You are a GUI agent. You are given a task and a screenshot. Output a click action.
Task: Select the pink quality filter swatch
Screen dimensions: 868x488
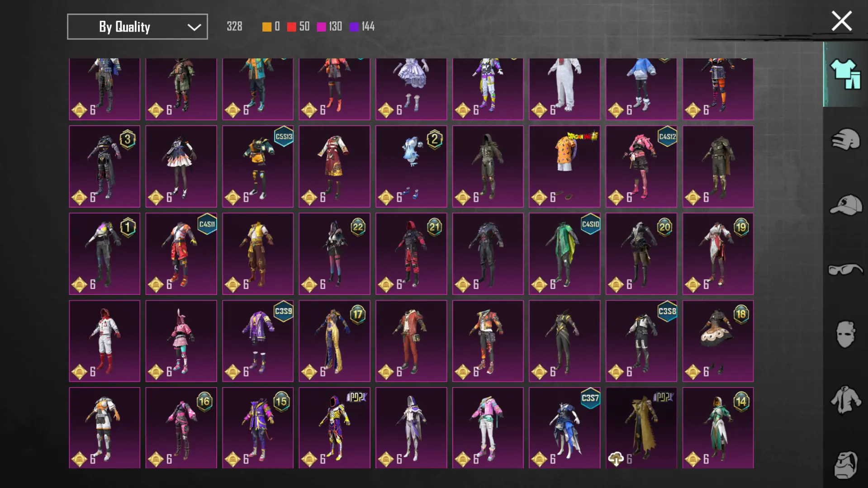322,27
